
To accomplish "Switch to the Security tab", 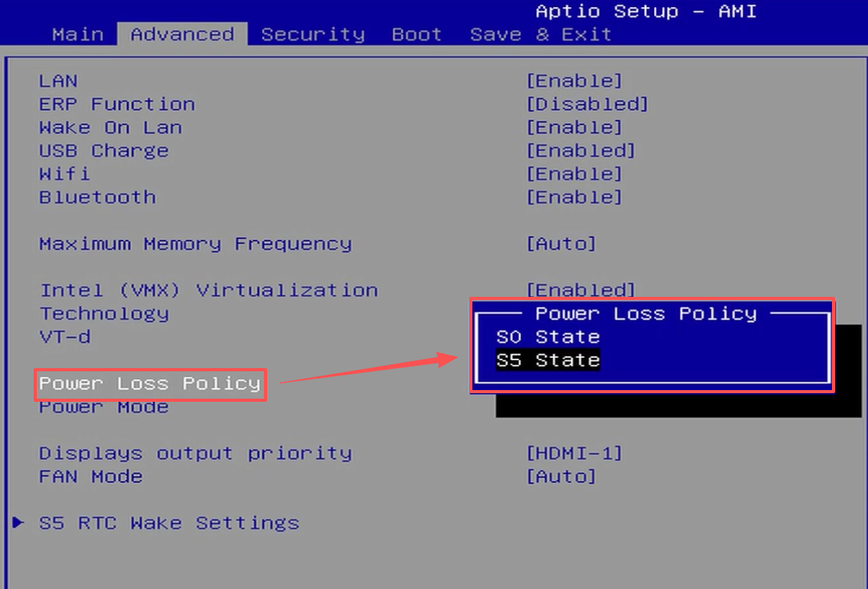I will (x=313, y=34).
